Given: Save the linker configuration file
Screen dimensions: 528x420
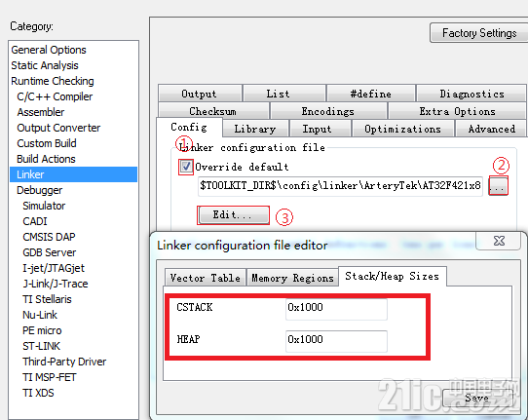Looking at the screenshot, I should click(x=476, y=398).
